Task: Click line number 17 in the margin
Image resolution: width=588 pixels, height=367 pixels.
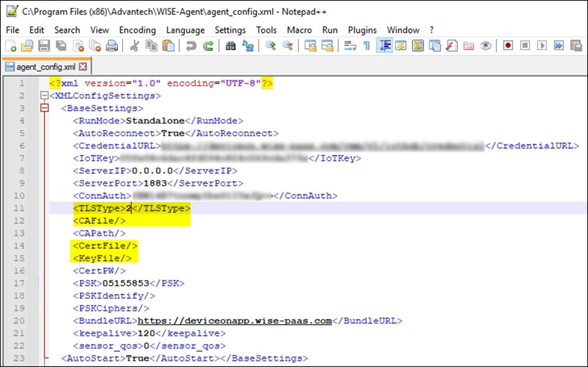Action: 19,283
